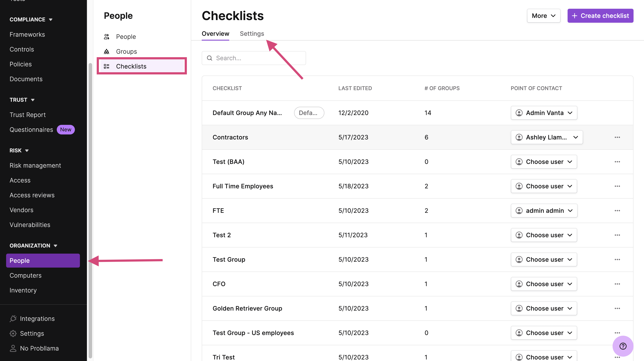
Task: Open more options for CFO row
Action: coord(617,284)
